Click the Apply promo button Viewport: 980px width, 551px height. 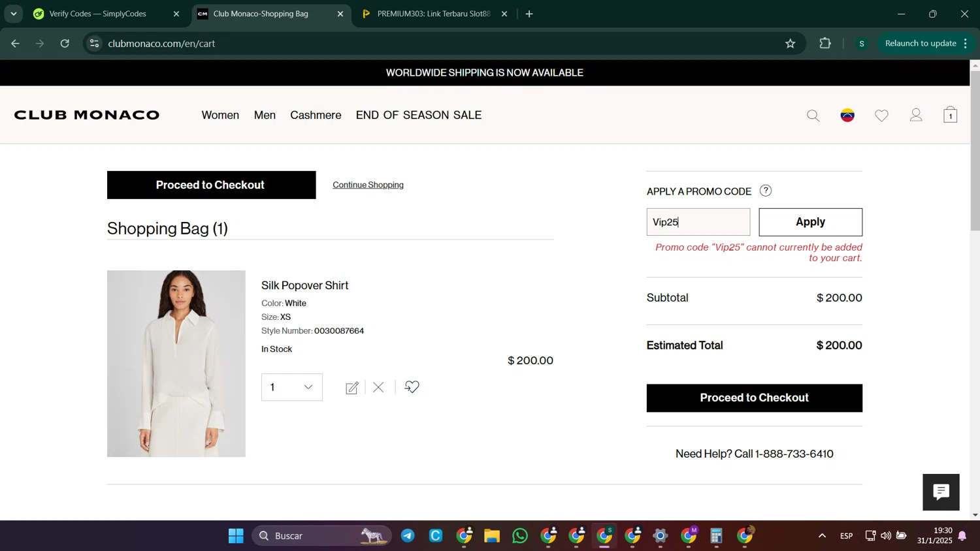pos(810,222)
